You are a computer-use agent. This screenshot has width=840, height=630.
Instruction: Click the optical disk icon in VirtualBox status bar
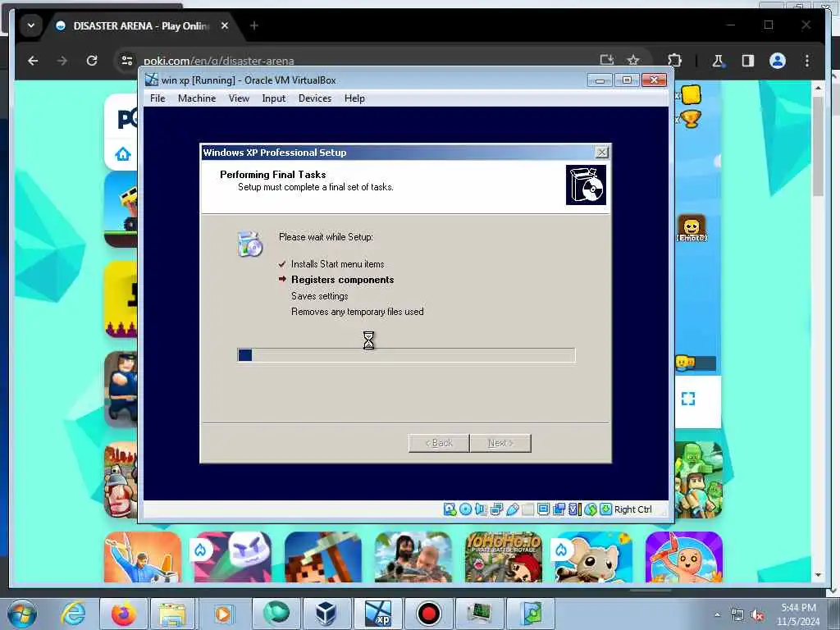466,509
